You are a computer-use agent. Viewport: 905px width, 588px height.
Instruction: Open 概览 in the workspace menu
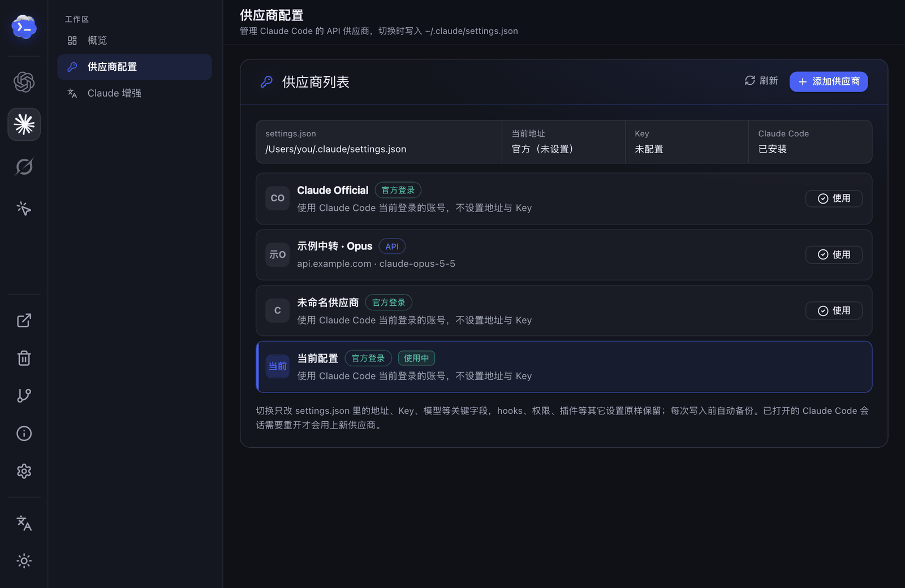(135, 41)
